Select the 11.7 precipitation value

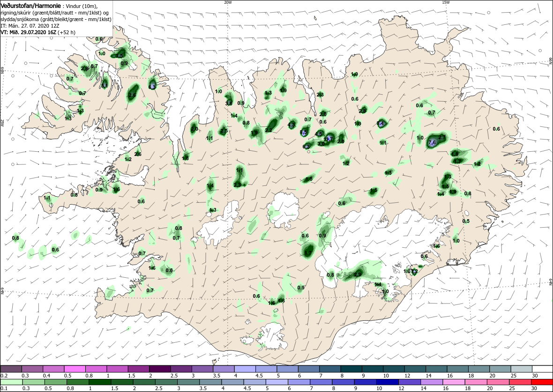click(329, 139)
